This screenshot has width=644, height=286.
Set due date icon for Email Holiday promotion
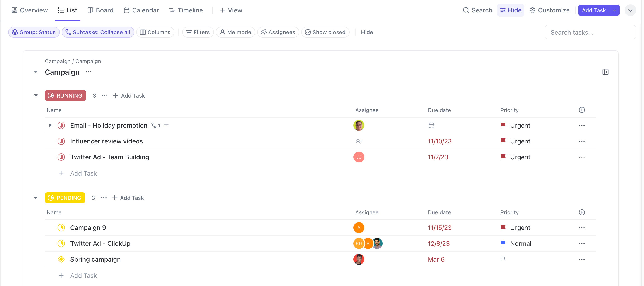[x=431, y=125]
